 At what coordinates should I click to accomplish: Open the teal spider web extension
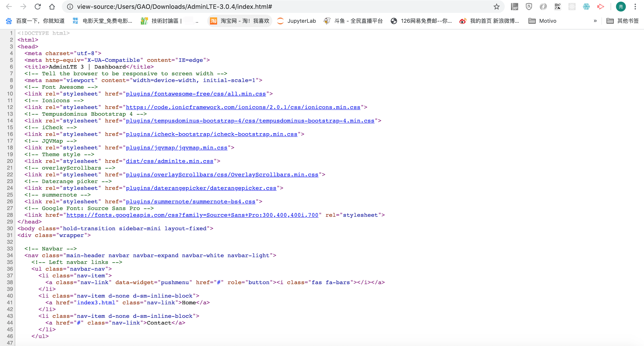(x=586, y=7)
